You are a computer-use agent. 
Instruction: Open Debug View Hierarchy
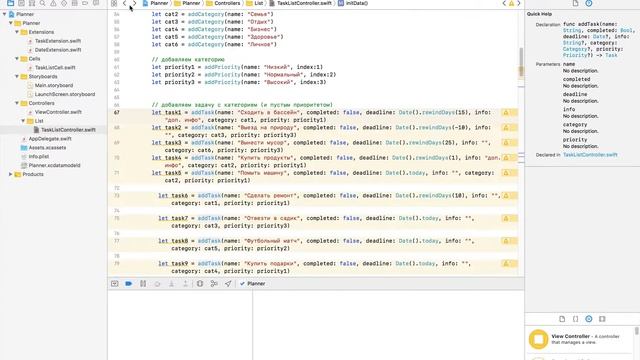pyautogui.click(x=200, y=283)
